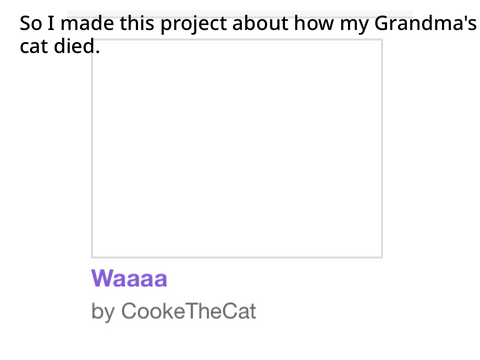
Task: Click the post text starting "So I made"
Action: (x=248, y=34)
